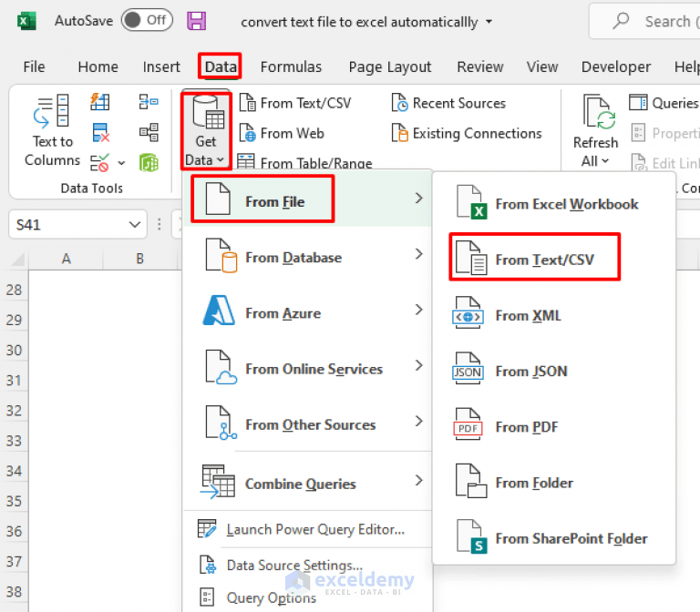Choose From XML in submenu
The height and width of the screenshot is (612, 700).
coord(553,314)
